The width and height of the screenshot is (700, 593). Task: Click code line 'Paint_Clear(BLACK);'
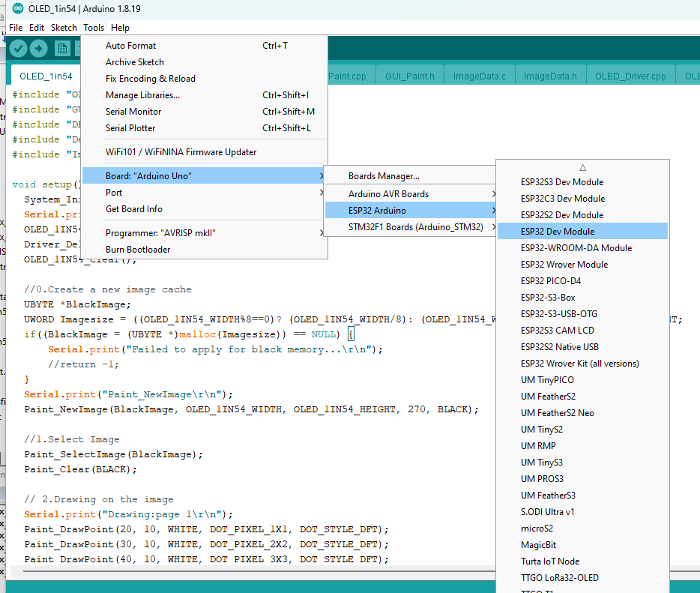pyautogui.click(x=80, y=469)
